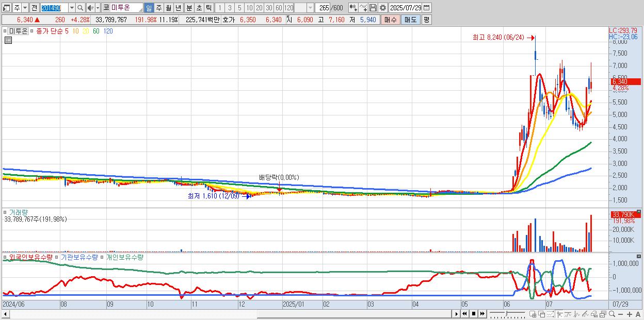Select the 120 interval button
The width and height of the screenshot is (644, 320).
[288, 8]
